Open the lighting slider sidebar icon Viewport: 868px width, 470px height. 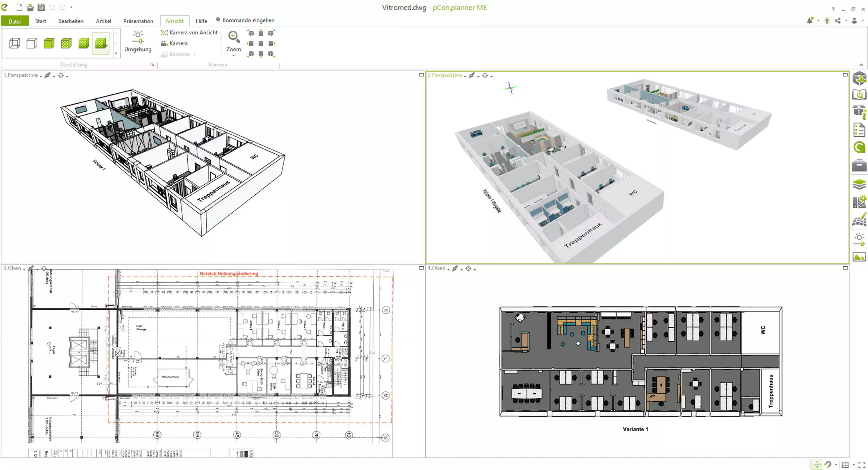[x=859, y=240]
